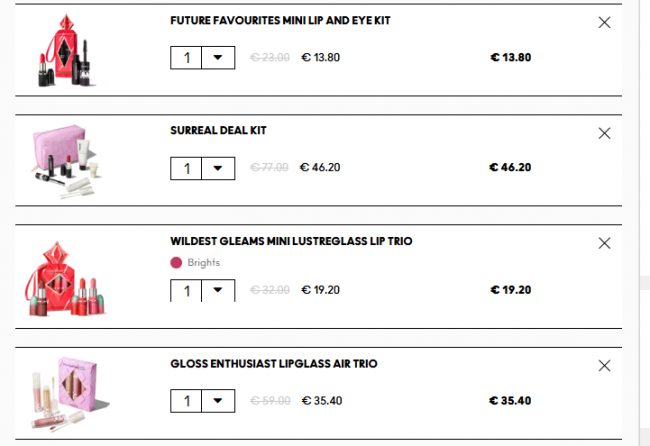Viewport: 650px width, 446px height.
Task: Click Future Favourites Mini Lip and Eye Kit title
Action: (280, 20)
